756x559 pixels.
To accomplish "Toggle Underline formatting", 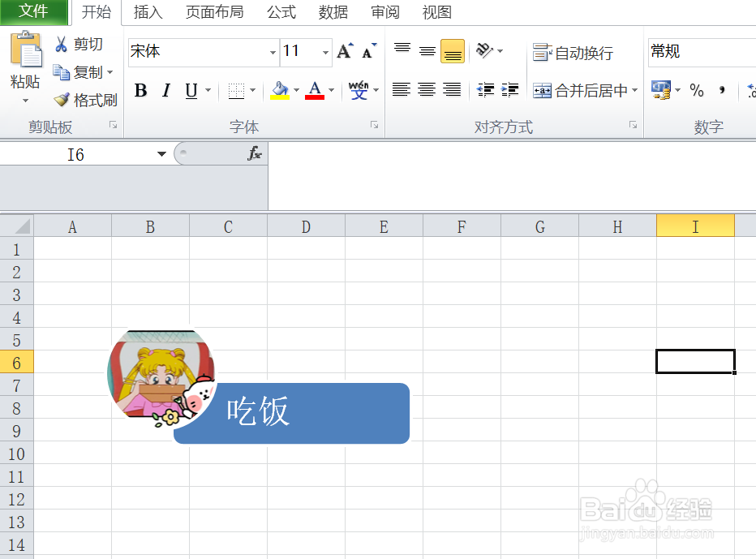I will pyautogui.click(x=191, y=90).
